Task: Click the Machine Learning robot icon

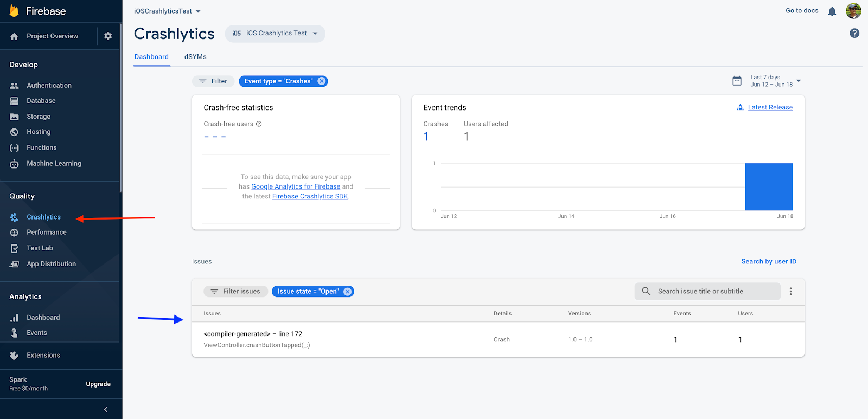Action: [x=14, y=163]
